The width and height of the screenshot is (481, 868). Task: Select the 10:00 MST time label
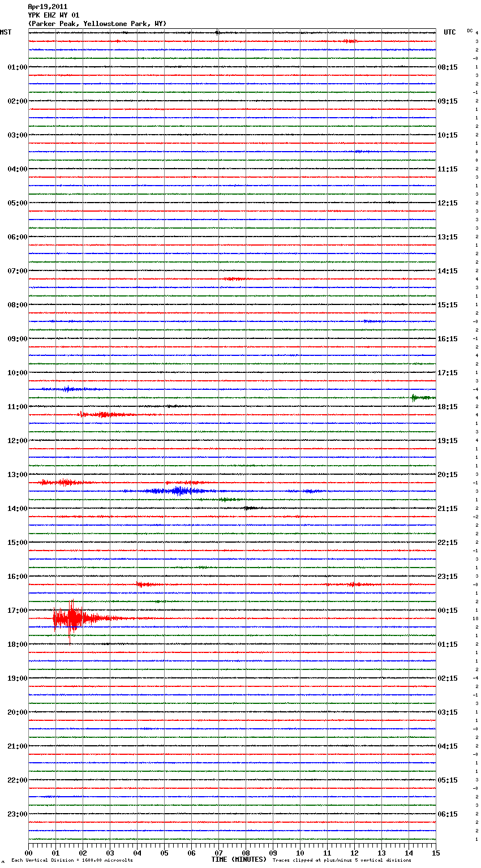point(18,373)
